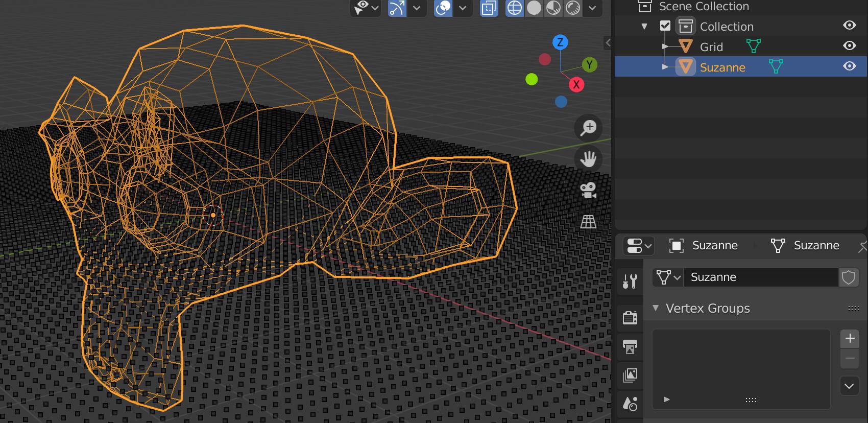This screenshot has width=868, height=423.
Task: Switch perspective/orthographic grid button
Action: coord(588,222)
